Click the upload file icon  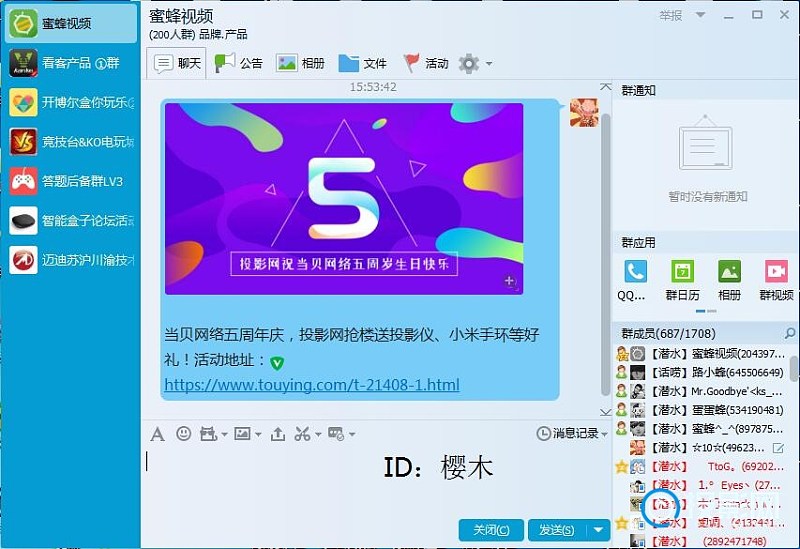[278, 434]
